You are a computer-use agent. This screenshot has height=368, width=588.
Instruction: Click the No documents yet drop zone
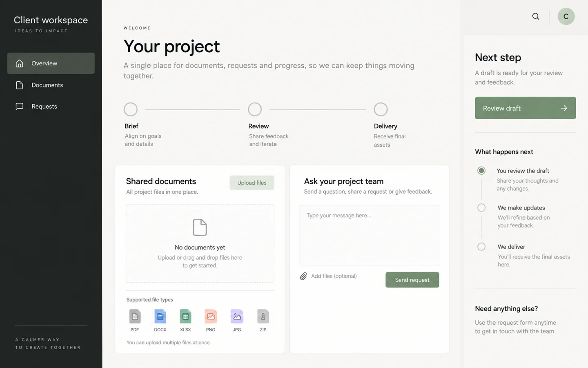200,243
